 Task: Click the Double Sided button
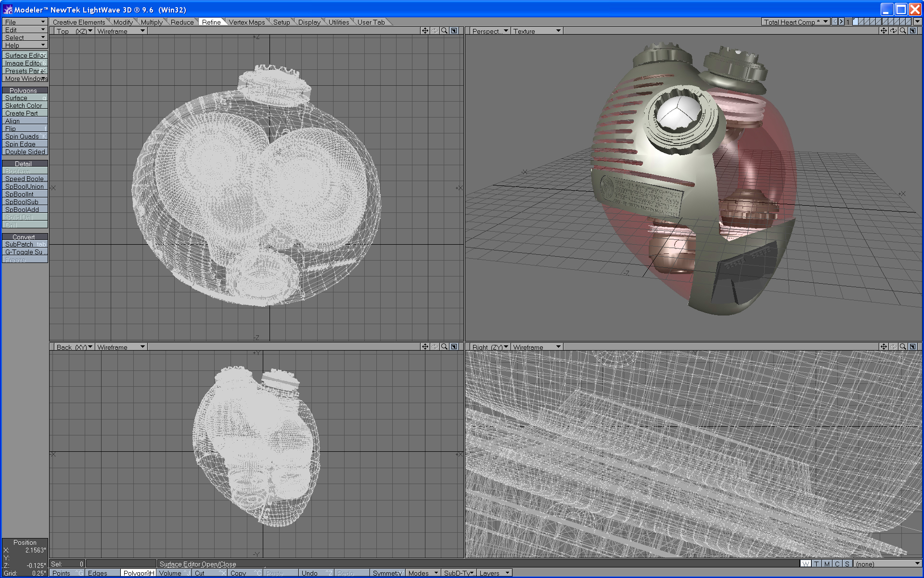pyautogui.click(x=25, y=152)
